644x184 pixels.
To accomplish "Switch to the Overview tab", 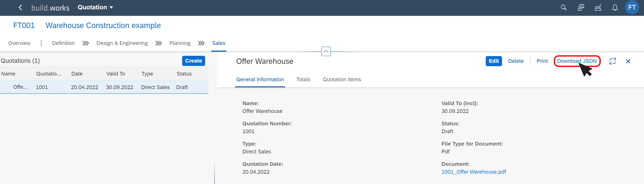I will (x=19, y=43).
